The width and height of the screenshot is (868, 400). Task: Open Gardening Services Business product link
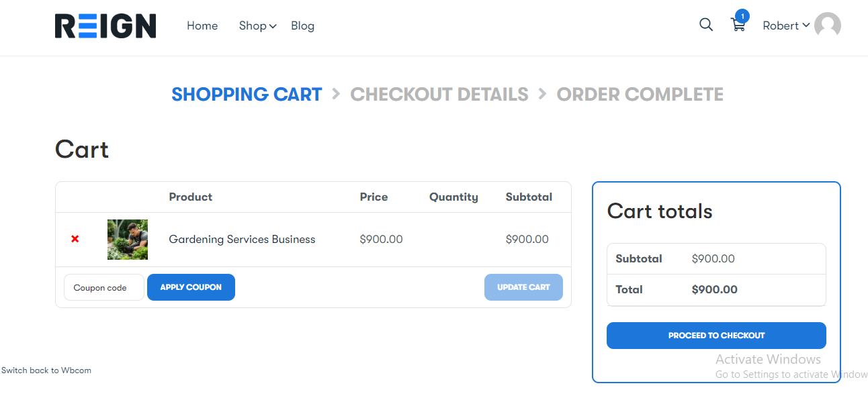242,239
